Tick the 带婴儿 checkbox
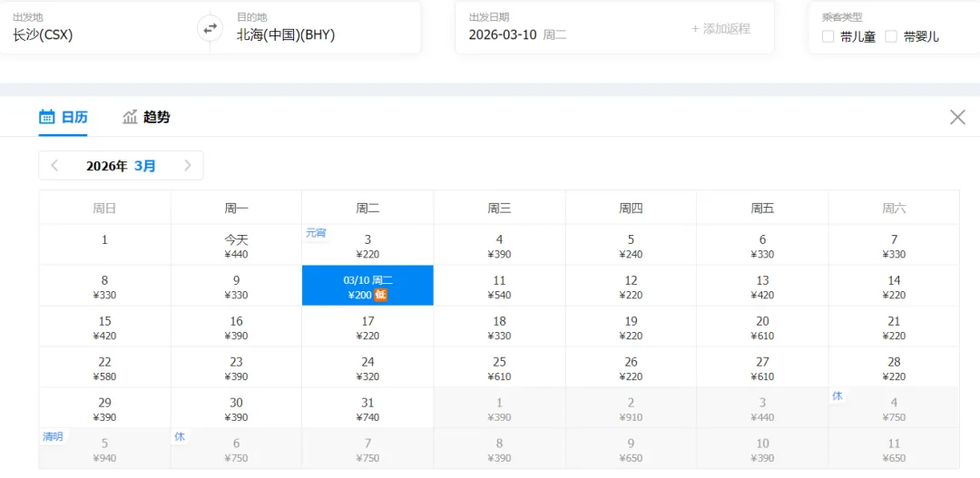Screen dimensions: 980x478 coord(891,37)
